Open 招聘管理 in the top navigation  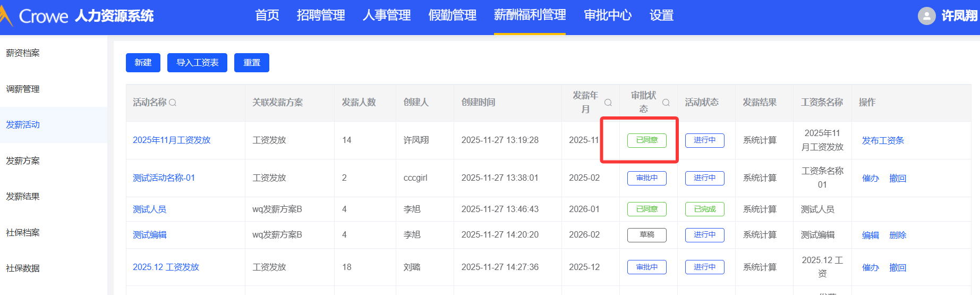tap(321, 15)
